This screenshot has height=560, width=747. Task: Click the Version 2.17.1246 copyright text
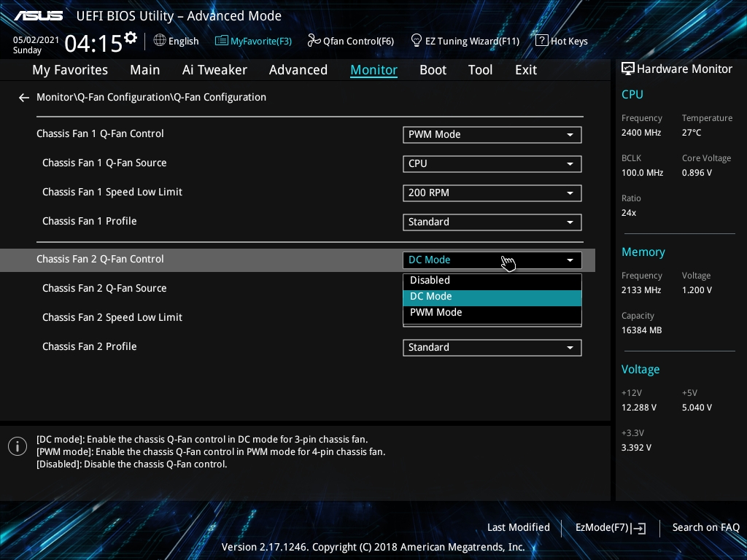click(x=373, y=547)
